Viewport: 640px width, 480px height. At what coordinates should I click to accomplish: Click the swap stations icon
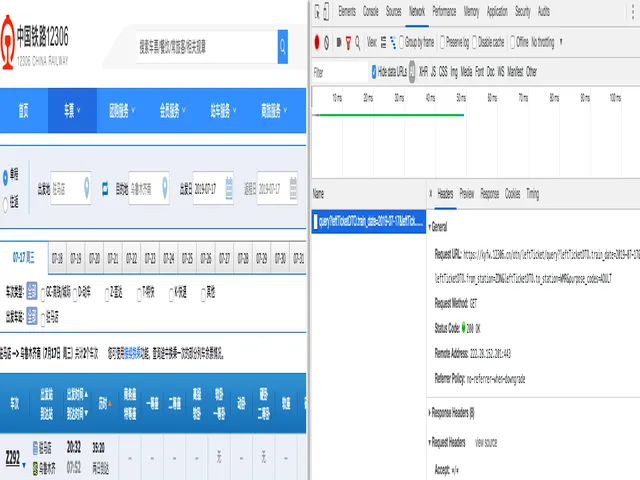pos(105,187)
